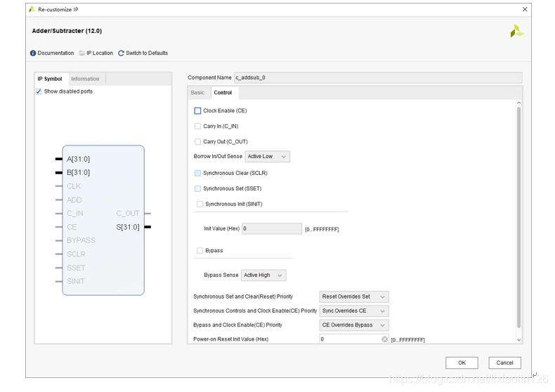Click the SCLR port label on the symbol
The image size is (555, 392).
coord(76,254)
